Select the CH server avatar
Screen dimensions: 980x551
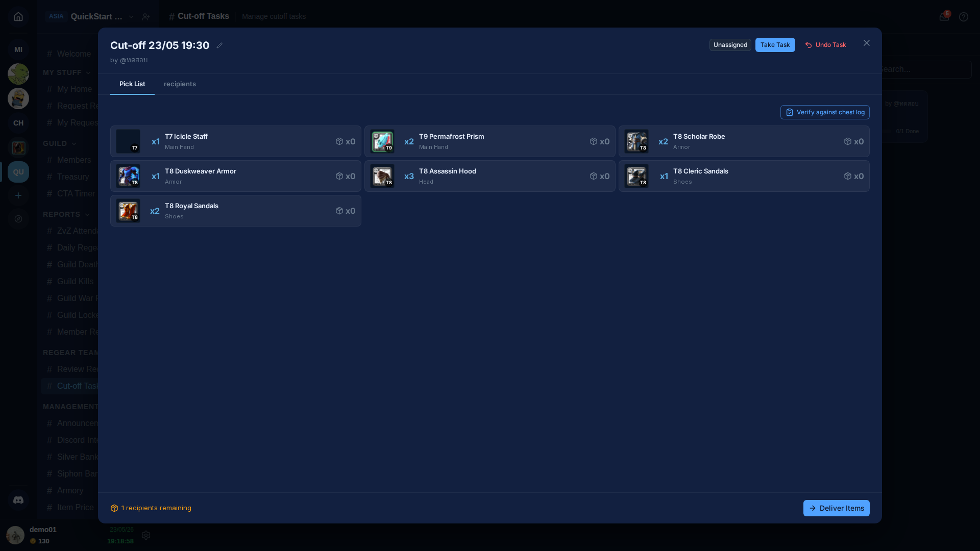coord(18,123)
